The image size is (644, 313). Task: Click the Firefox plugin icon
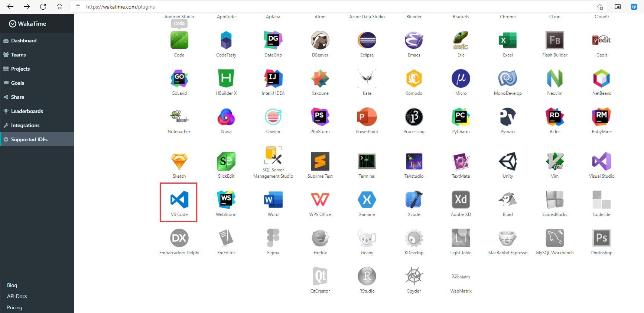(320, 238)
